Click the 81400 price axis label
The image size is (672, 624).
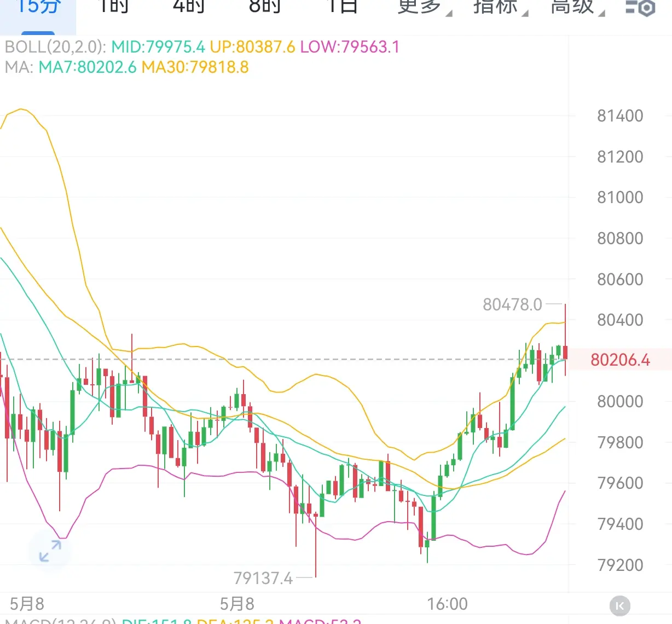click(620, 116)
